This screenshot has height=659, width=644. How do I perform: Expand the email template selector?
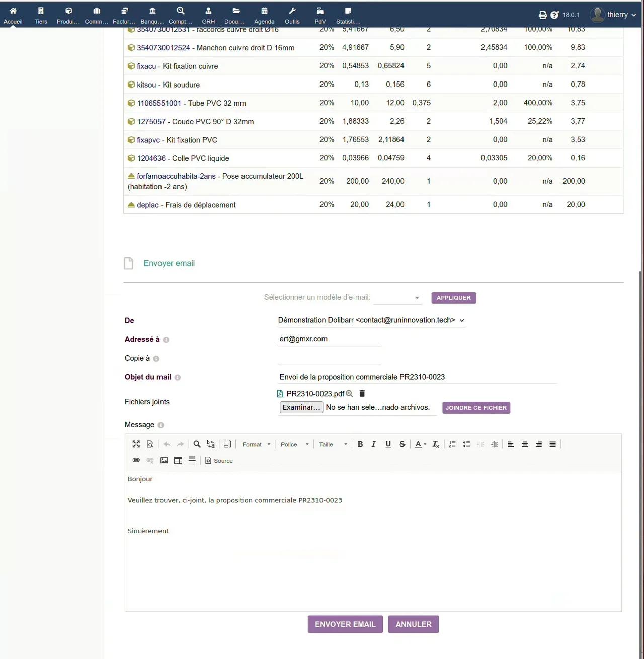pyautogui.click(x=397, y=298)
